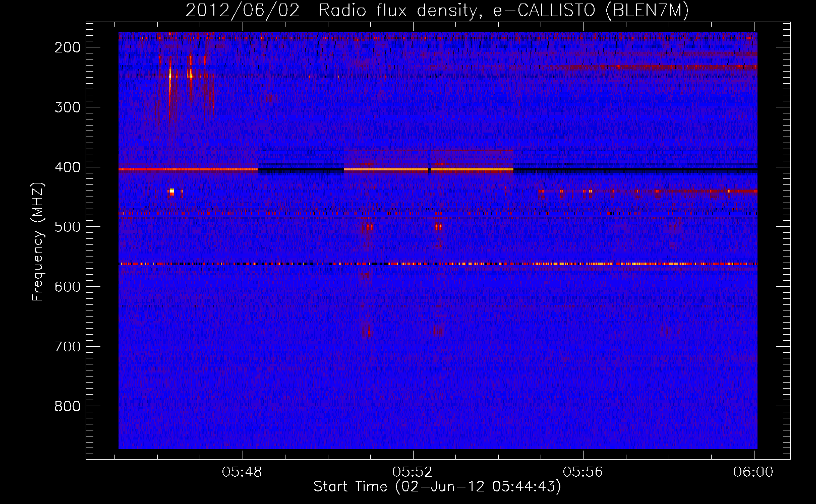Click the bright yellow burst near 250 MHz
This screenshot has height=504, width=816.
(170, 76)
